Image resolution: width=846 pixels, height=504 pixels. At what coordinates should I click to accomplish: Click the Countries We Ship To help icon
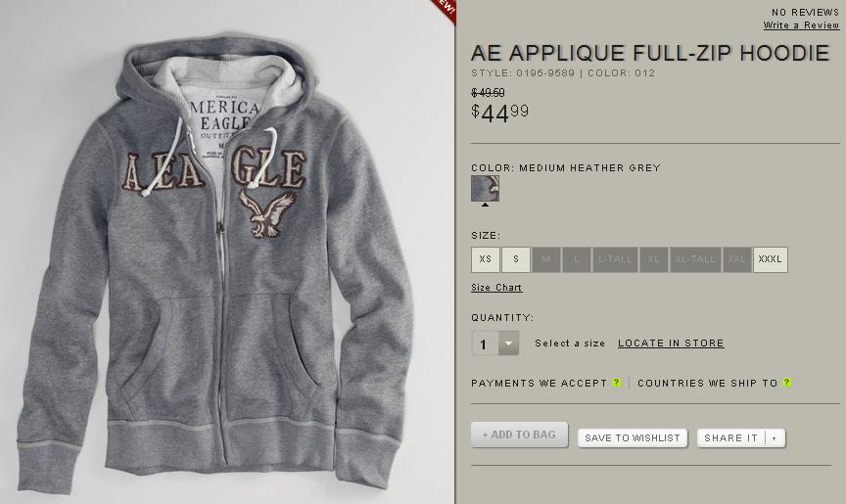coord(787,383)
